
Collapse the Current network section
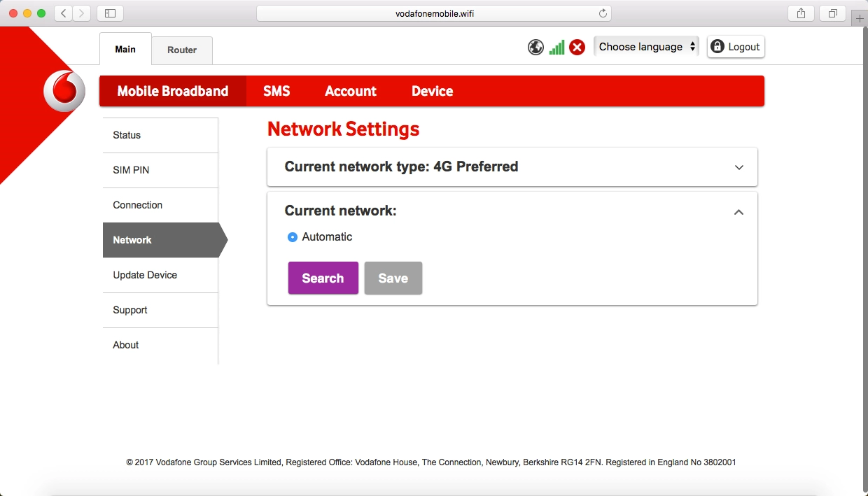(x=738, y=212)
